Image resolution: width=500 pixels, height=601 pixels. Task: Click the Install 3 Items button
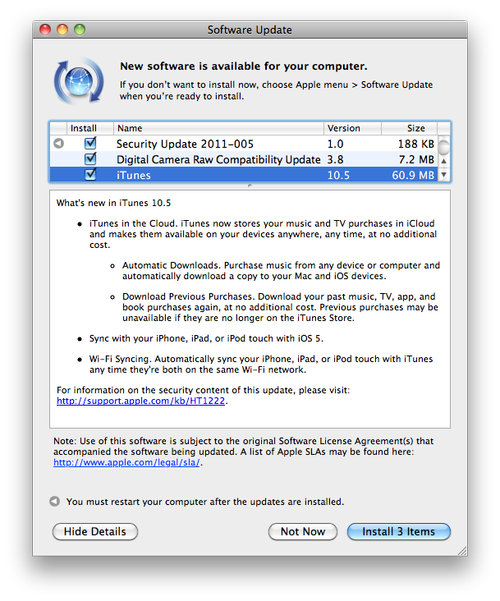coord(399,532)
